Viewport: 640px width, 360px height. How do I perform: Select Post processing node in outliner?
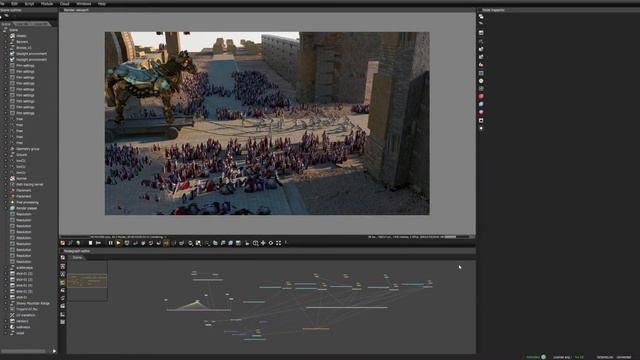[x=27, y=202]
